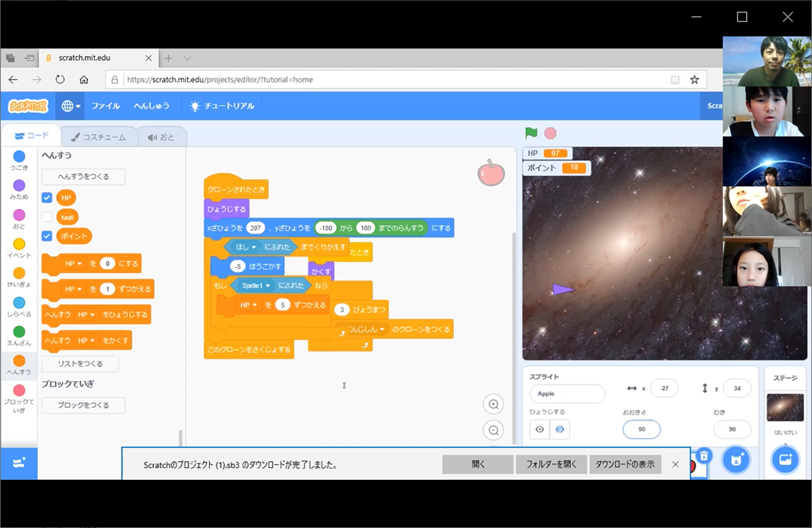Open the add extension button
The height and width of the screenshot is (528, 812).
(x=19, y=463)
